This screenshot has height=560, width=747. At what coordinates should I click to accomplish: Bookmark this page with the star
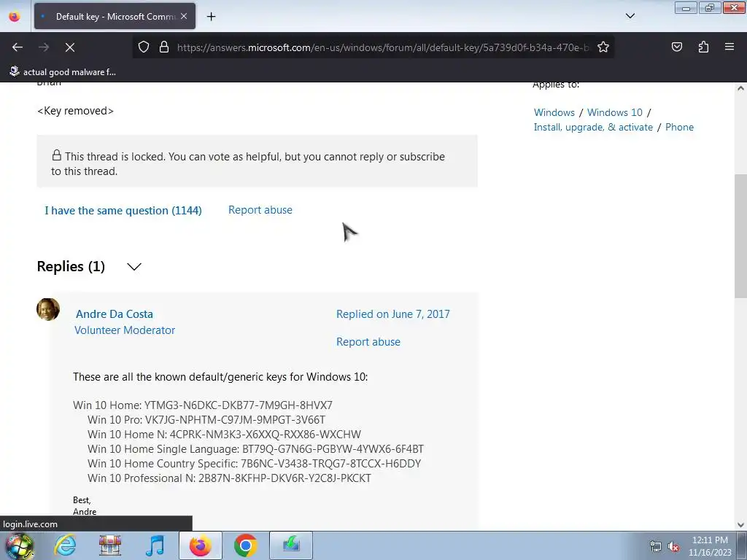pyautogui.click(x=603, y=47)
